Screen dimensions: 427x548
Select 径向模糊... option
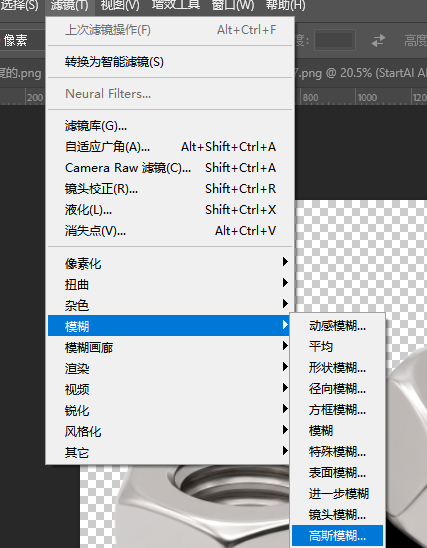click(x=338, y=389)
